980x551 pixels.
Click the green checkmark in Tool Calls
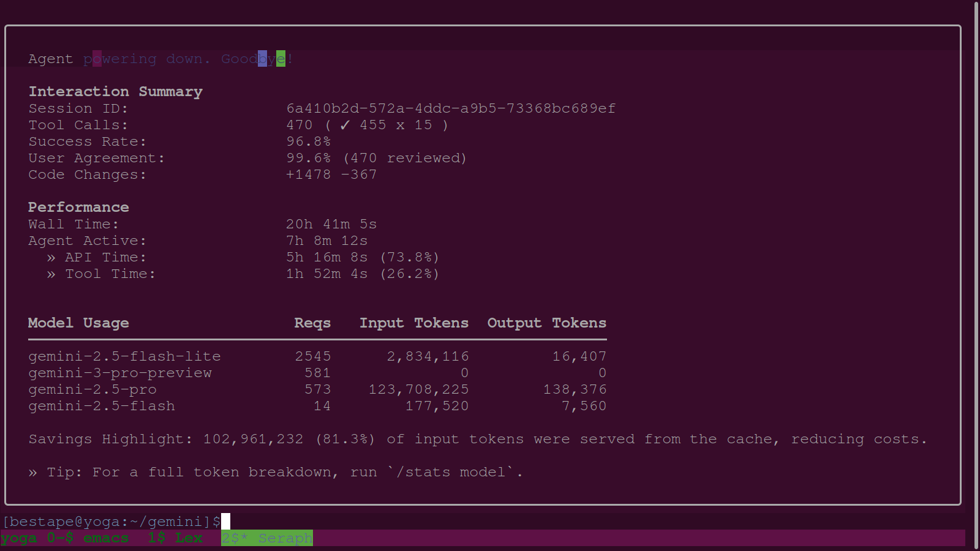pos(345,125)
